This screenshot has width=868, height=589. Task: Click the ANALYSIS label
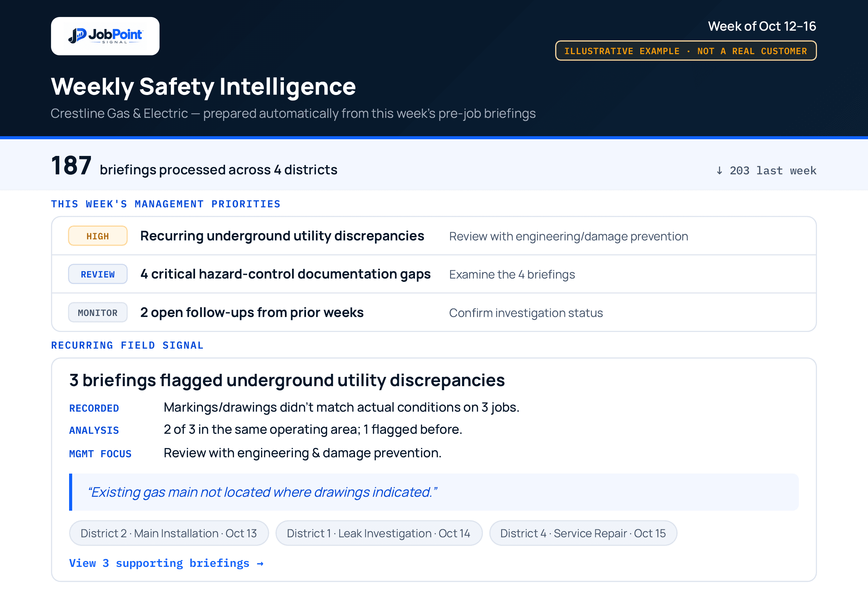pos(94,430)
